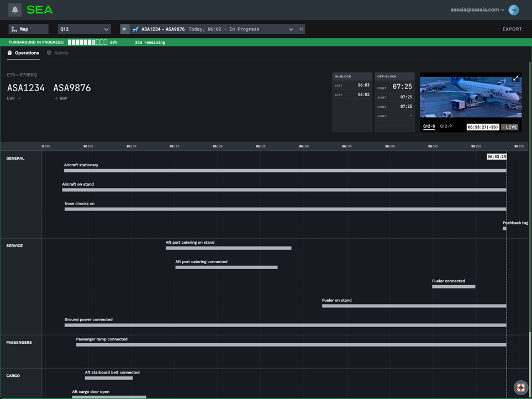
Task: Toggle the LIVE video mode
Action: coord(510,127)
